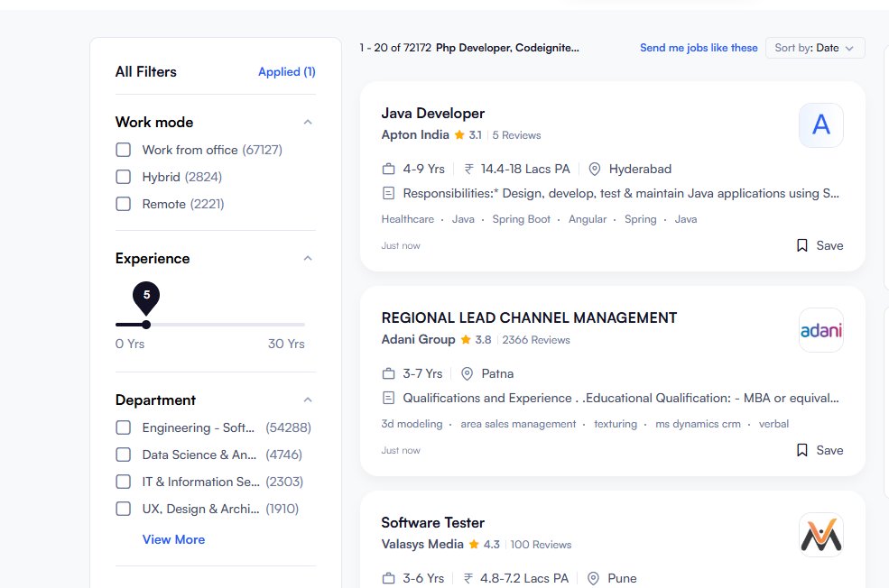The height and width of the screenshot is (588, 889).
Task: Click Php Developer, Codeignite... search heading
Action: tap(507, 48)
